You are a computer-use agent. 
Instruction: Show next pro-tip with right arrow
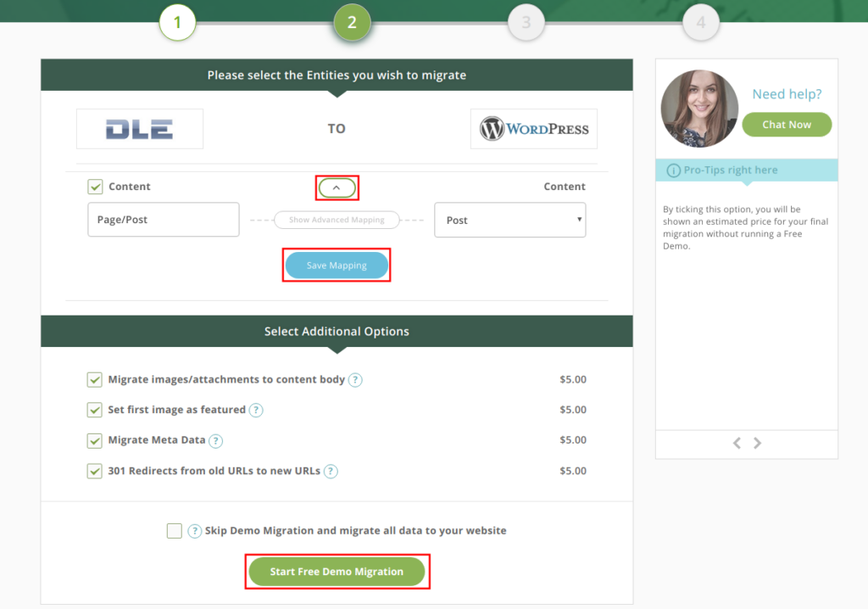pyautogui.click(x=757, y=443)
